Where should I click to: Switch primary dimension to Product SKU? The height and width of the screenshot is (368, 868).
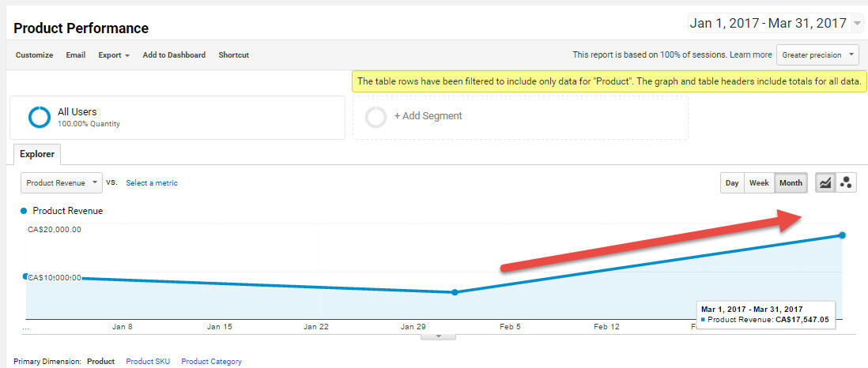[147, 362]
